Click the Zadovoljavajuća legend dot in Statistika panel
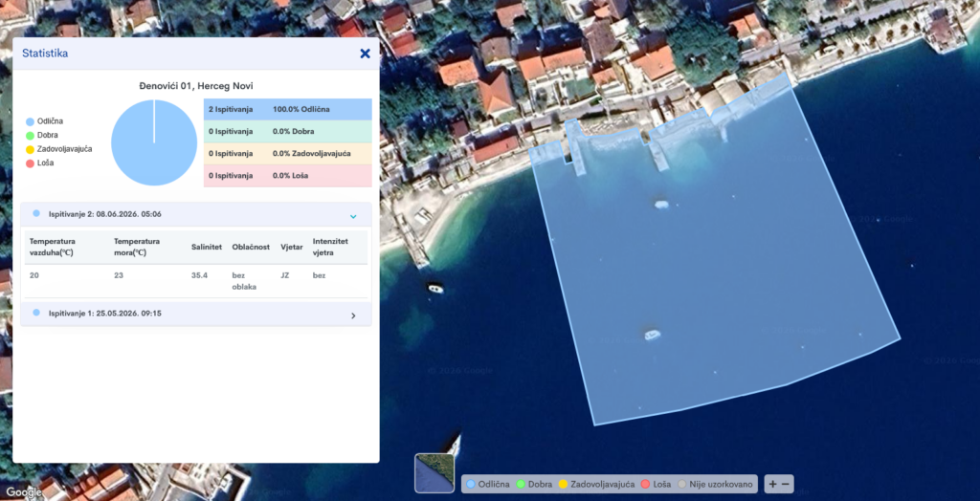This screenshot has width=980, height=501. pyautogui.click(x=30, y=149)
